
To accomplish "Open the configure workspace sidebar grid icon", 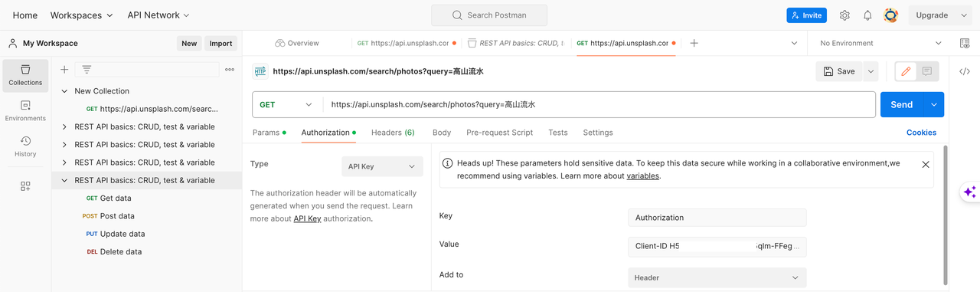I will [x=25, y=186].
